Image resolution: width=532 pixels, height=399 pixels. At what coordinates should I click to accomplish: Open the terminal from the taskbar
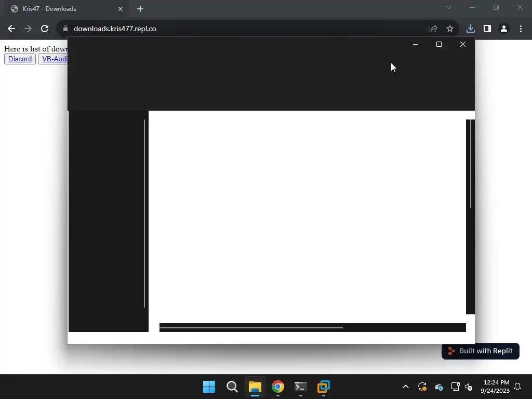(x=301, y=387)
